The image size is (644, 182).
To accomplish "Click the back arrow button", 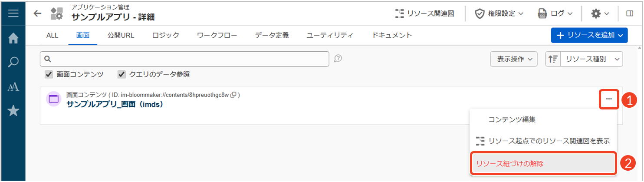I will pyautogui.click(x=38, y=13).
